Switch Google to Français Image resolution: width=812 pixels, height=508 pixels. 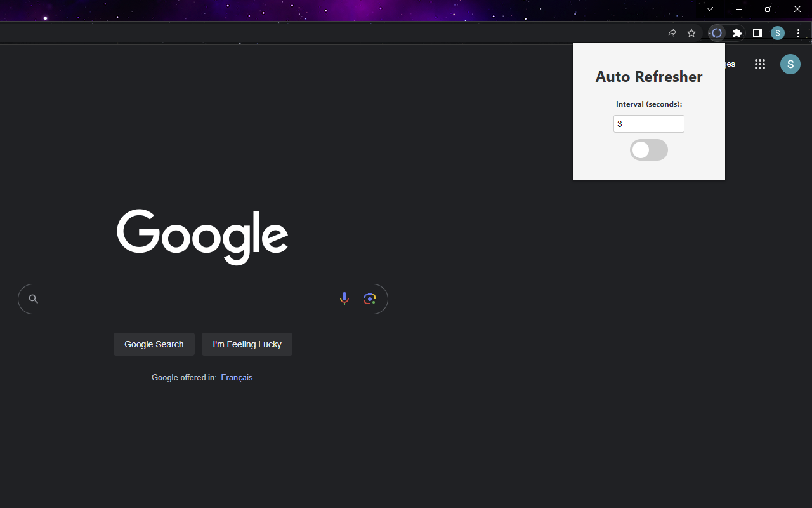coord(237,377)
